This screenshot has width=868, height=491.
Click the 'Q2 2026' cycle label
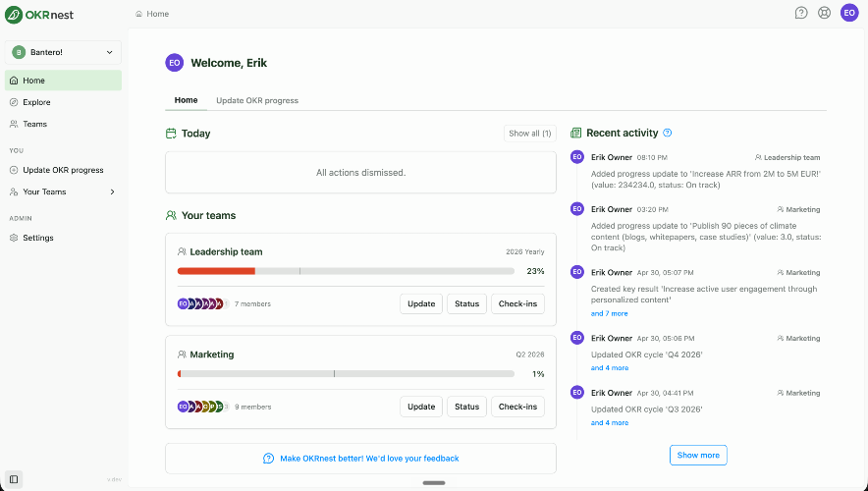pyautogui.click(x=530, y=355)
